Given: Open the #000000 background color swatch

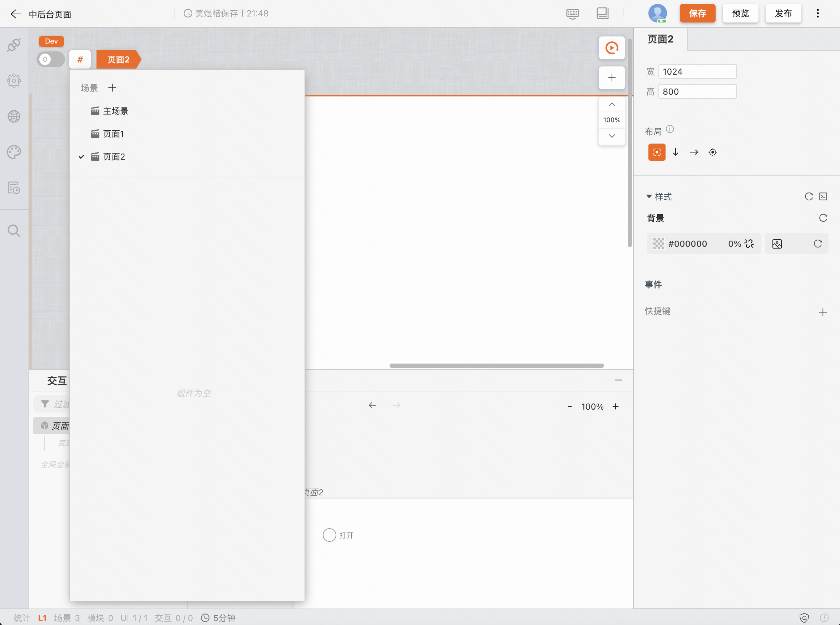Looking at the screenshot, I should 659,244.
